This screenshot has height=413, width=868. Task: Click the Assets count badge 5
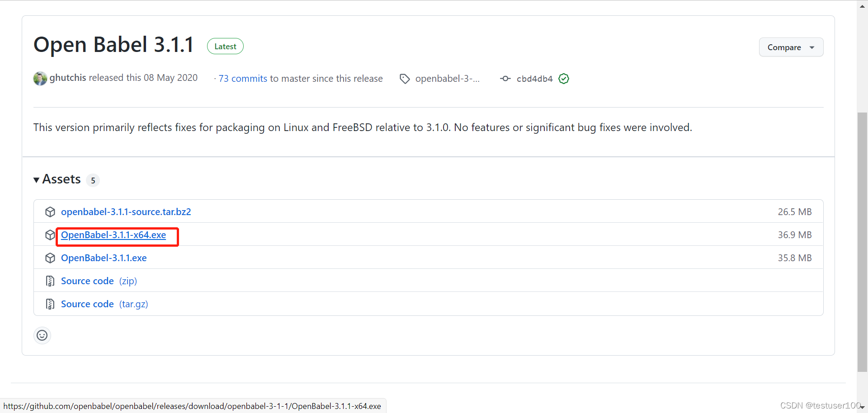[93, 180]
